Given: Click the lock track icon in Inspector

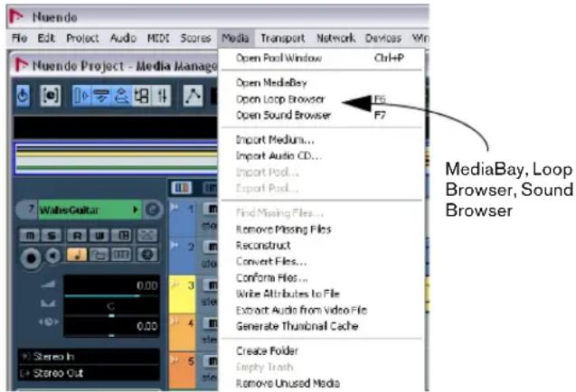Looking at the screenshot, I should pyautogui.click(x=99, y=255).
